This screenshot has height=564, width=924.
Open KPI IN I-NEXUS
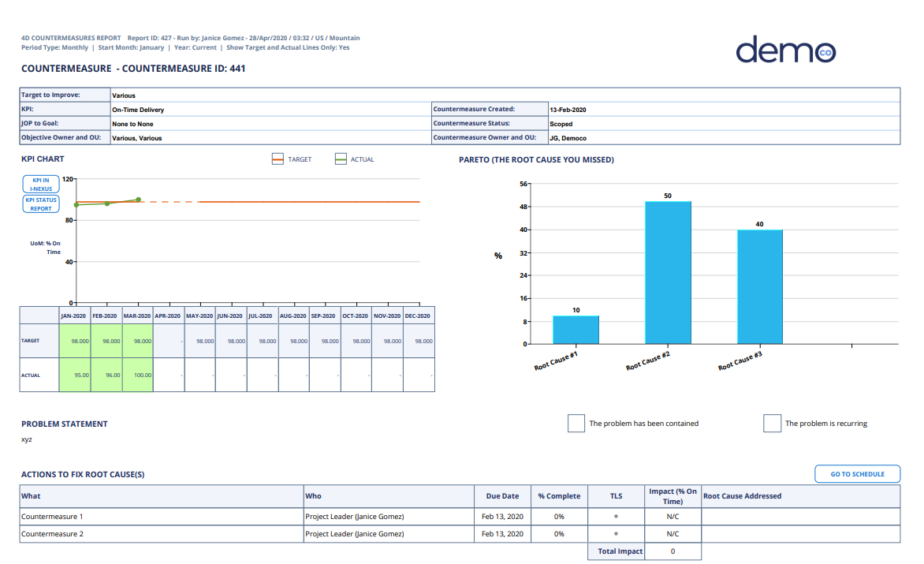pos(40,185)
